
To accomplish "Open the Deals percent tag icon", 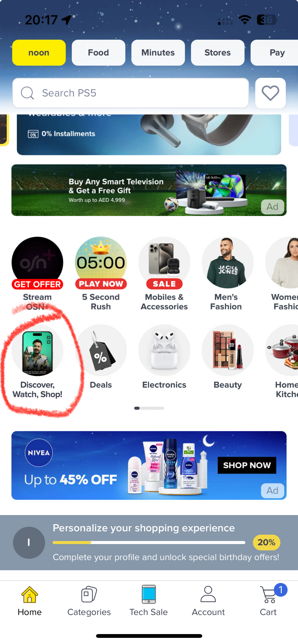I will [x=101, y=350].
